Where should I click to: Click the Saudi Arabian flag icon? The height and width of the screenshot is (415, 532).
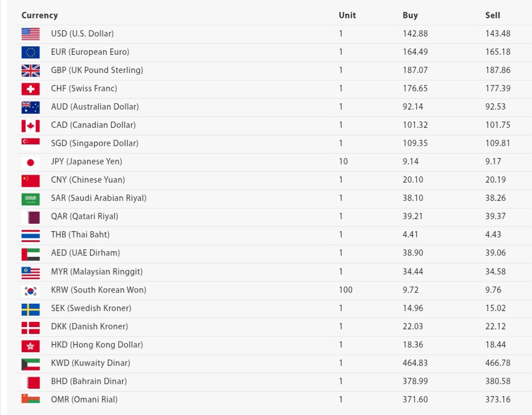point(31,199)
